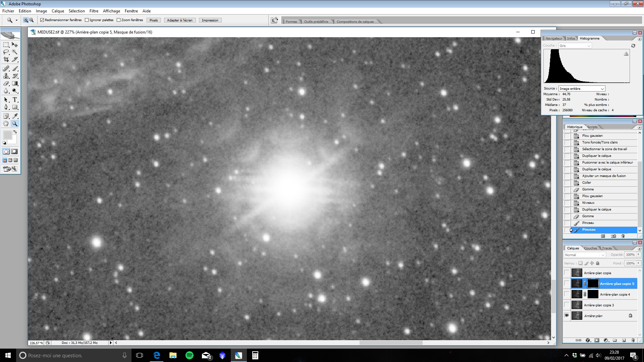The height and width of the screenshot is (362, 644).
Task: Select the Eraser tool in toolbox
Action: [x=6, y=83]
